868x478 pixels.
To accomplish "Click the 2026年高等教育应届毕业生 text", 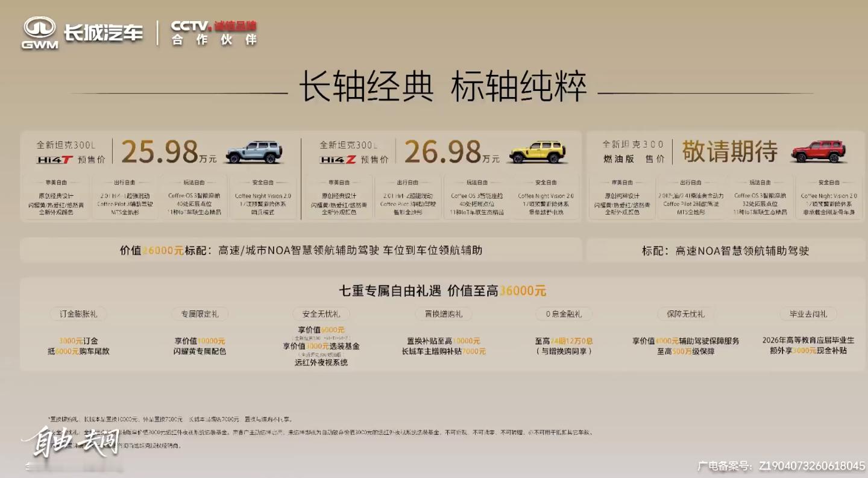I will (x=808, y=340).
